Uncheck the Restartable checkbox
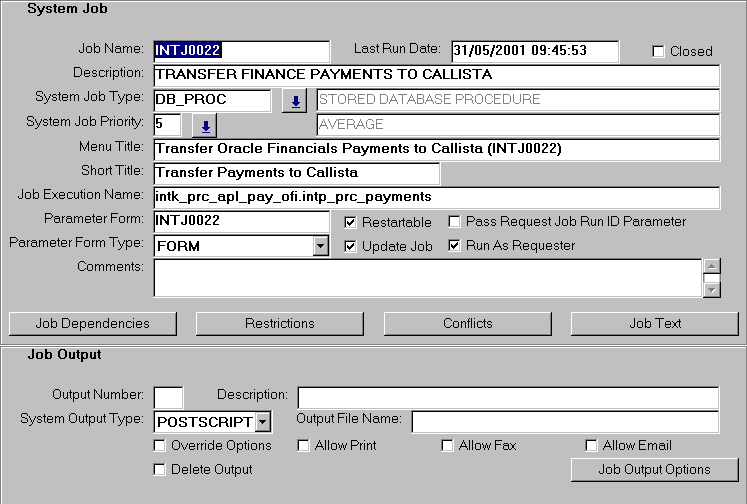The width and height of the screenshot is (747, 504). pyautogui.click(x=351, y=222)
